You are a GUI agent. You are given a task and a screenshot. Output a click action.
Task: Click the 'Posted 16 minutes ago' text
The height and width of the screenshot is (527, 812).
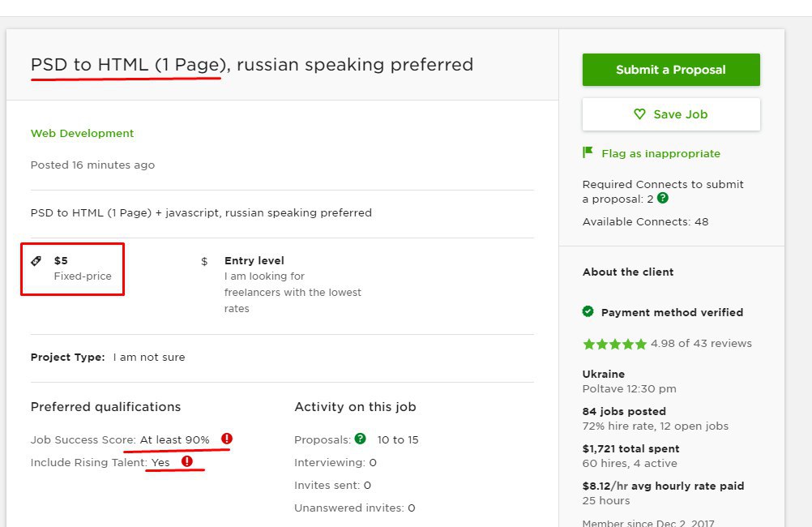pyautogui.click(x=92, y=165)
